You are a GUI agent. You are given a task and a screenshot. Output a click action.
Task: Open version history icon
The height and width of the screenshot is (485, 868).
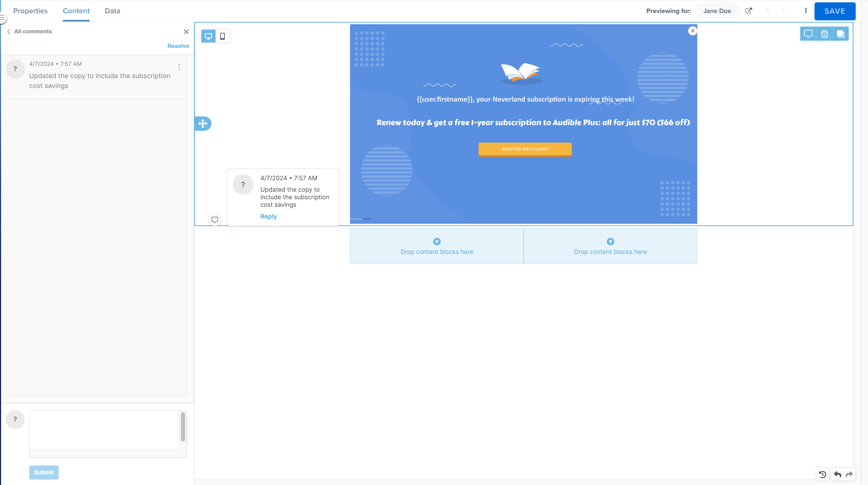[x=822, y=474]
